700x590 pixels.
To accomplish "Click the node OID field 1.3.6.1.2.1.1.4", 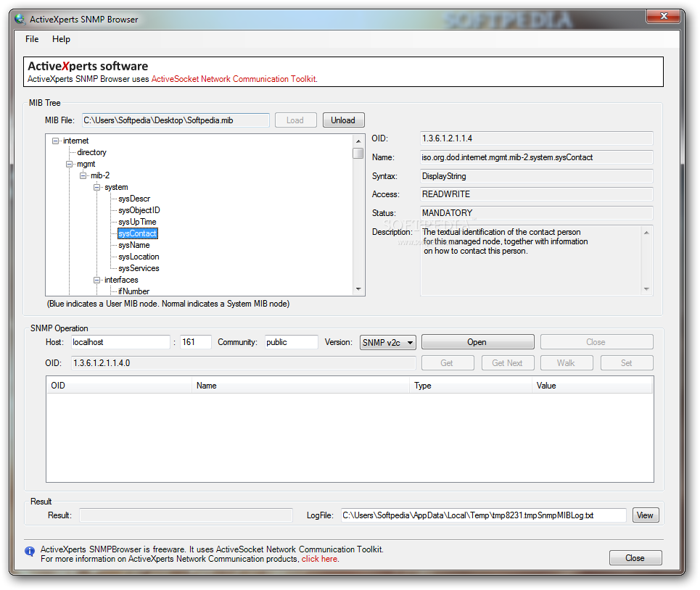I will pyautogui.click(x=536, y=138).
